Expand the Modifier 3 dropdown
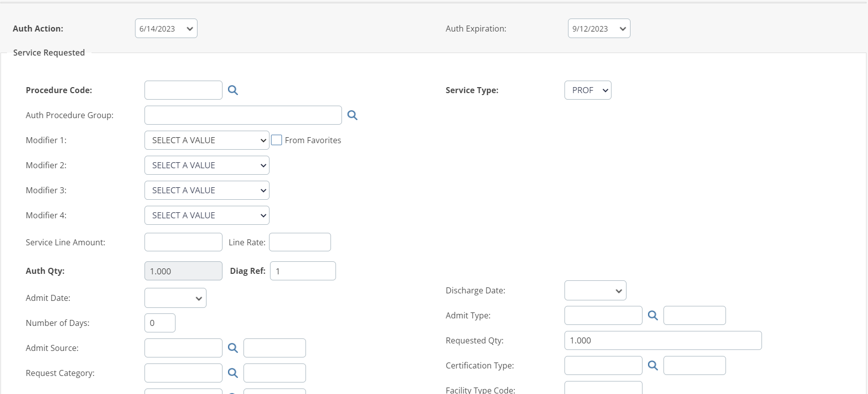 point(206,190)
